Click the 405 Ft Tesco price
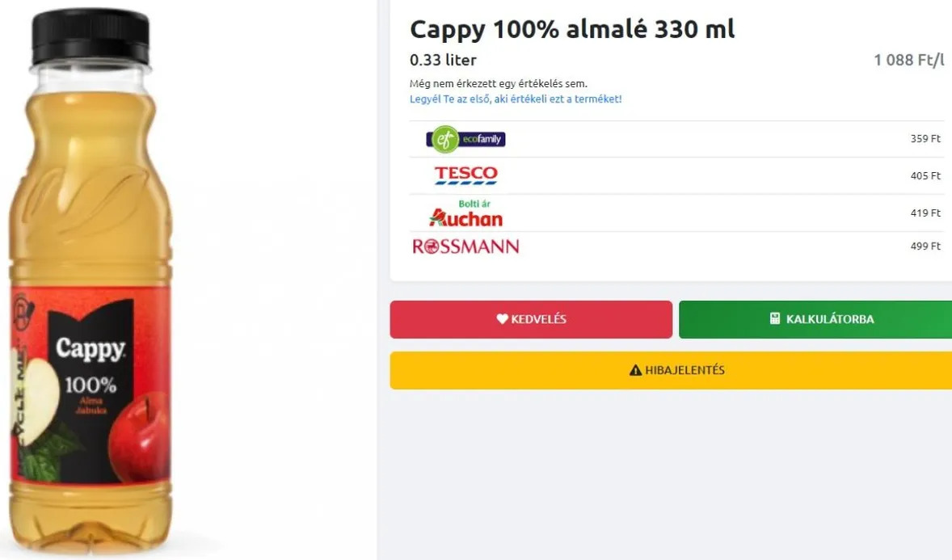This screenshot has height=560, width=952. pyautogui.click(x=925, y=176)
